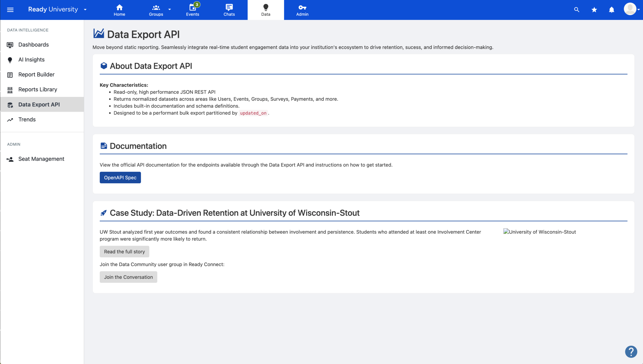Open the Groups dropdown chevron
Screen dimensions: 643x364
(170, 10)
